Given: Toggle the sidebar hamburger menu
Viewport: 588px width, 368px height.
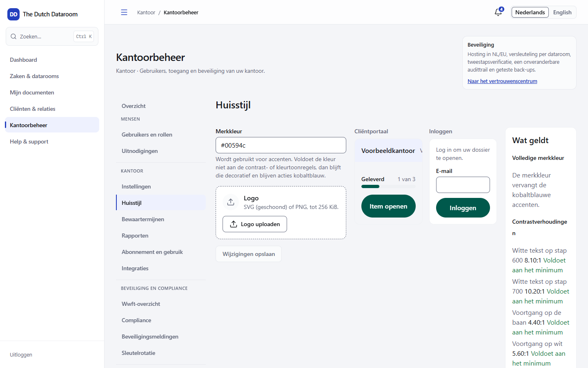Looking at the screenshot, I should [124, 12].
